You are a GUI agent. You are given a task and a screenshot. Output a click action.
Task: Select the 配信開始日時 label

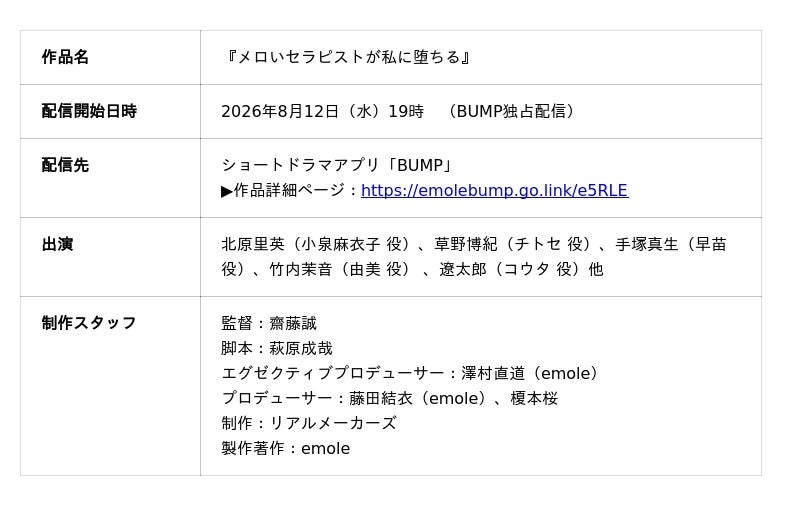[x=89, y=111]
